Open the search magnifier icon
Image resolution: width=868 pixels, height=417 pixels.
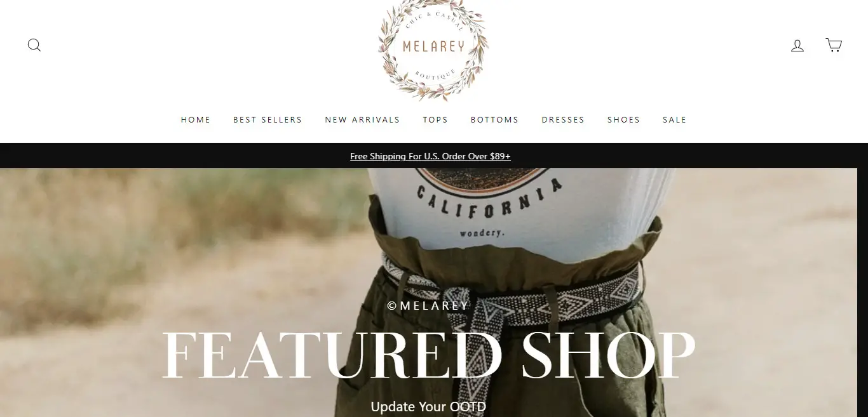click(x=34, y=45)
